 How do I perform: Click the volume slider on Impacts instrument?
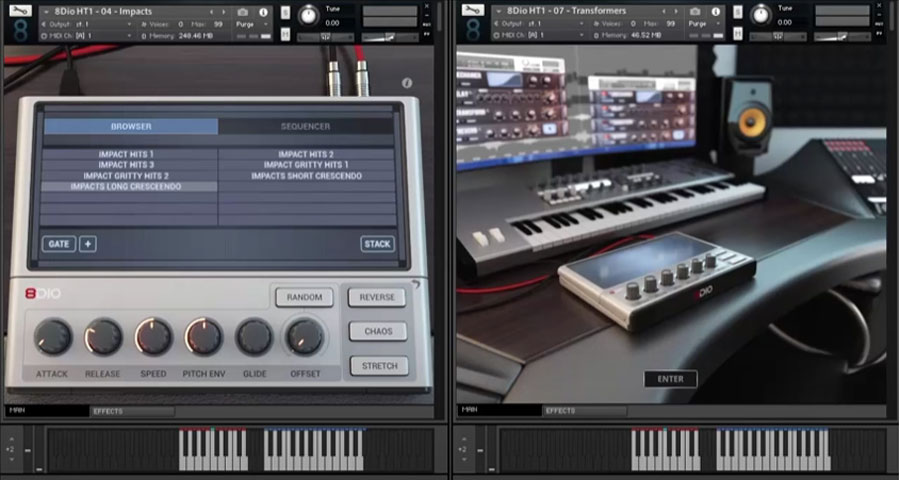[390, 37]
